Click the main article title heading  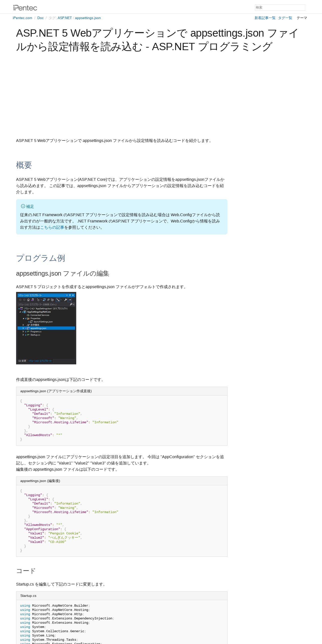157,40
